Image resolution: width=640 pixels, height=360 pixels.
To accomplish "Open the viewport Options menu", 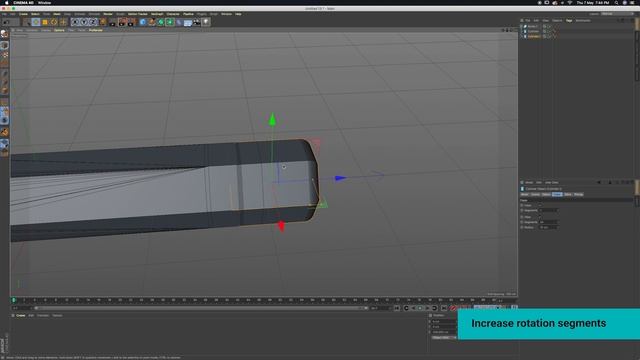I will point(59,30).
